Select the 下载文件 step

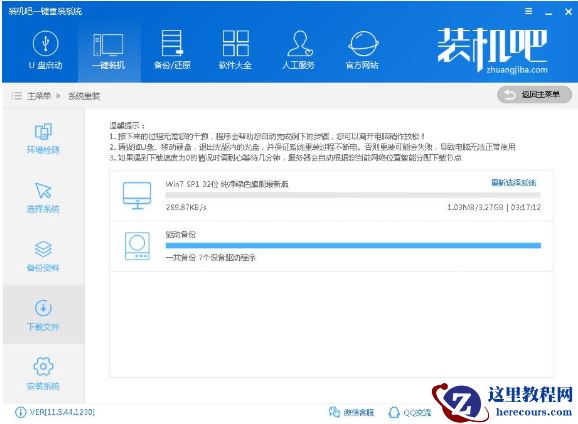tap(43, 314)
